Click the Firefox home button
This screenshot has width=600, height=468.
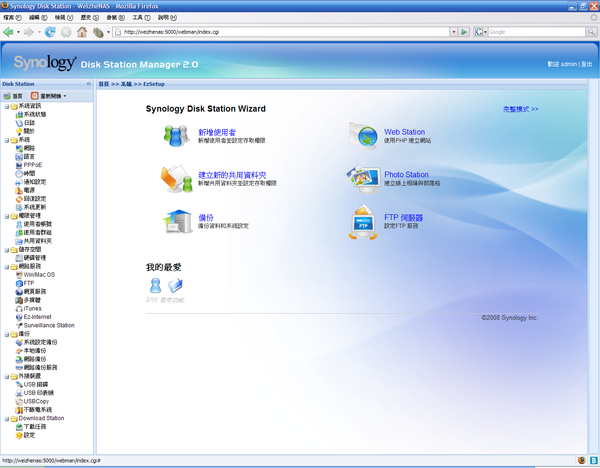[x=82, y=32]
